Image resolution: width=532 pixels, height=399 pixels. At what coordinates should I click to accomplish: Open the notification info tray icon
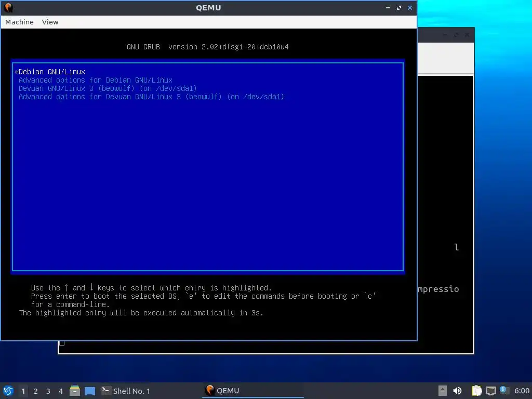pos(504,390)
